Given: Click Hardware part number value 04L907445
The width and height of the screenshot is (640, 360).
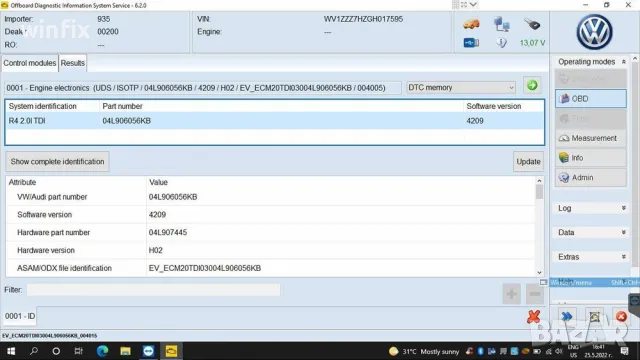Looking at the screenshot, I should tap(168, 233).
